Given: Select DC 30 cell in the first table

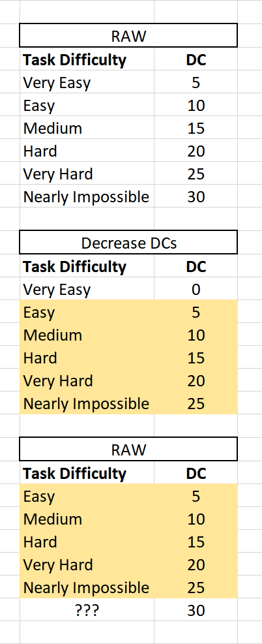Looking at the screenshot, I should 196,197.
